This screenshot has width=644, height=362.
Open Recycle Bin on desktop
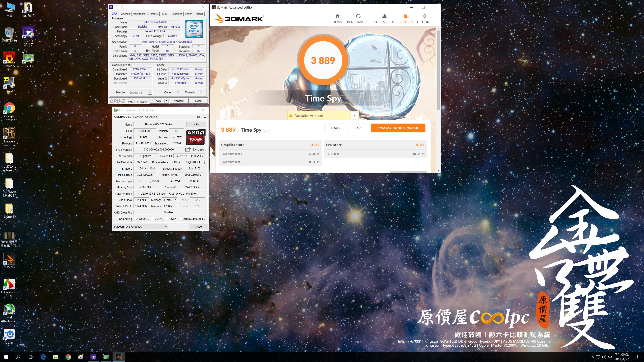click(9, 35)
